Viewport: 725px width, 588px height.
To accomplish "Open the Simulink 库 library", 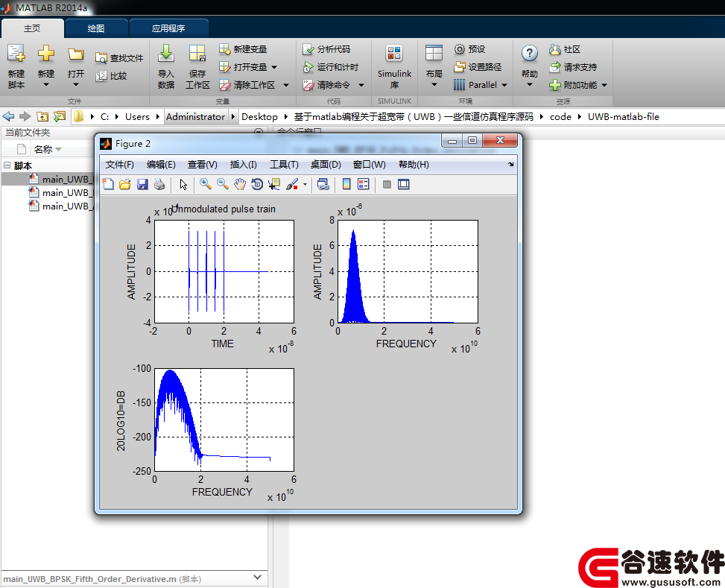I will click(x=394, y=66).
